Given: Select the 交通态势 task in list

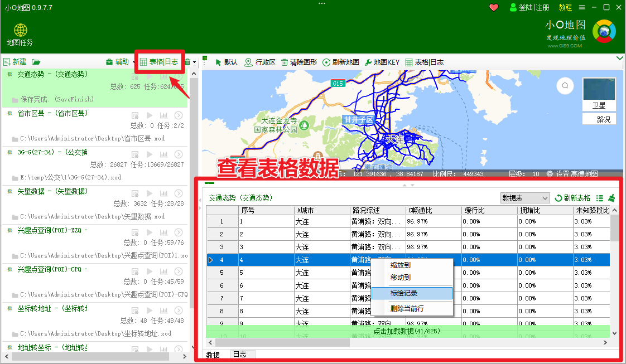Looking at the screenshot, I should pyautogui.click(x=95, y=88).
